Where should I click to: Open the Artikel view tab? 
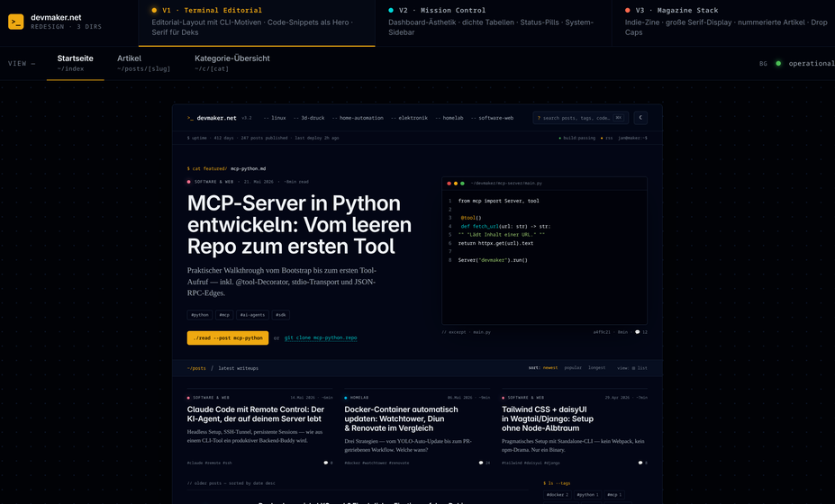(143, 63)
